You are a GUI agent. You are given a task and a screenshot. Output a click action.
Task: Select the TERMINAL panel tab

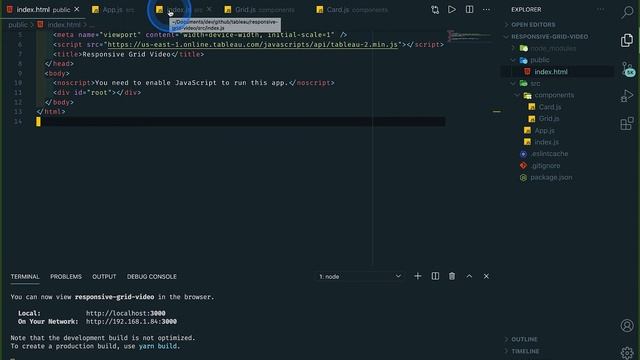(25, 276)
